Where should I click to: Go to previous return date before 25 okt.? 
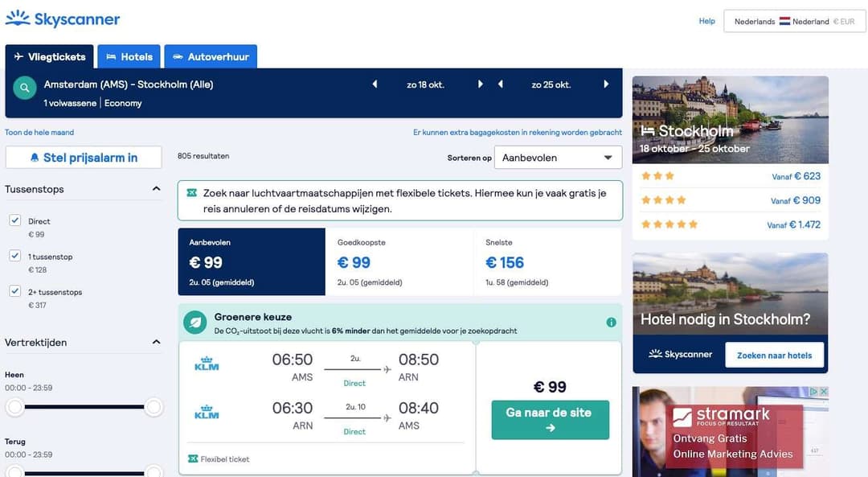[x=501, y=84]
